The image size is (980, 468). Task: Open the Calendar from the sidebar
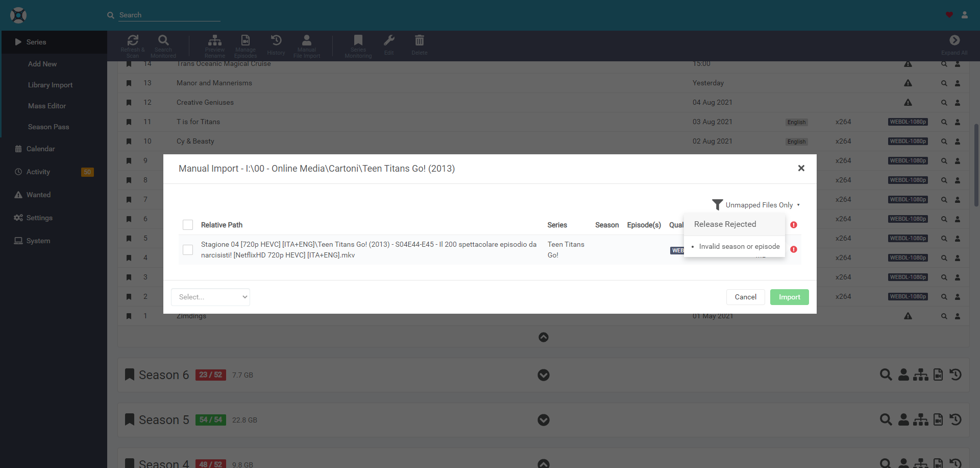[x=40, y=149]
